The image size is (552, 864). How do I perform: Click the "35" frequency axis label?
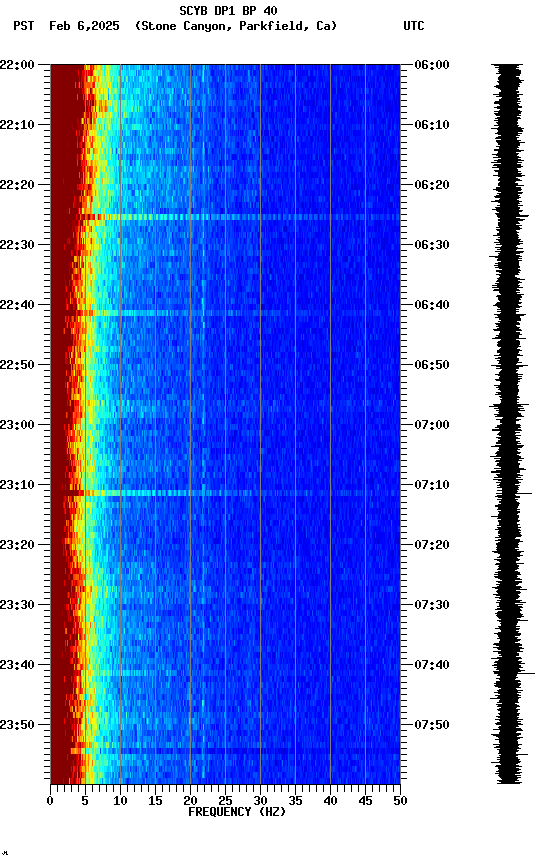[x=295, y=802]
